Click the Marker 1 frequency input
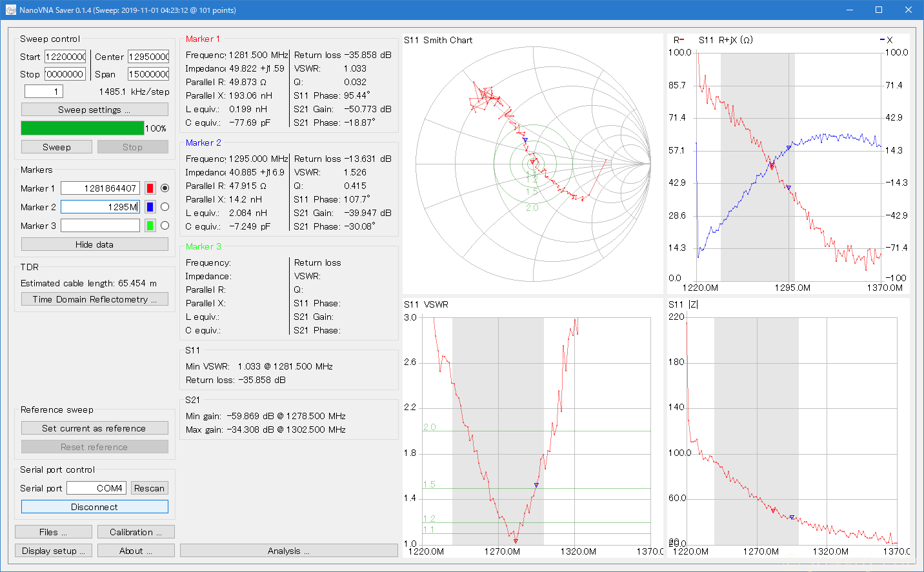924x572 pixels. [x=100, y=188]
